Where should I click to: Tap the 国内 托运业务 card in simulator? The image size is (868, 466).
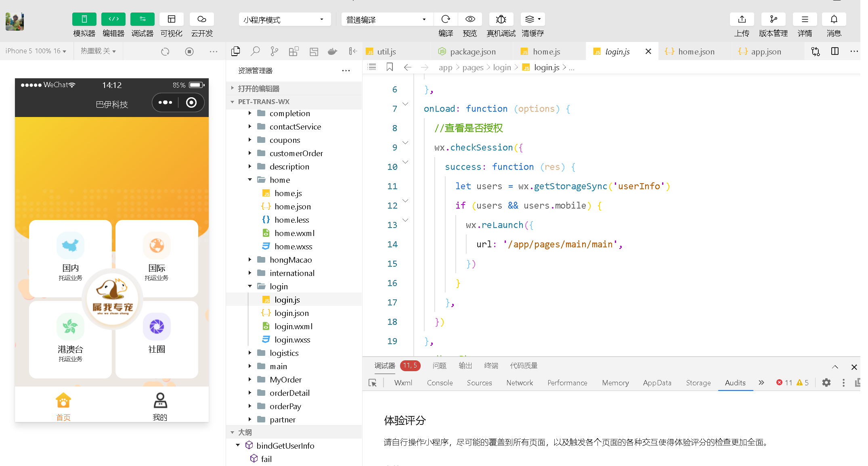(x=70, y=258)
